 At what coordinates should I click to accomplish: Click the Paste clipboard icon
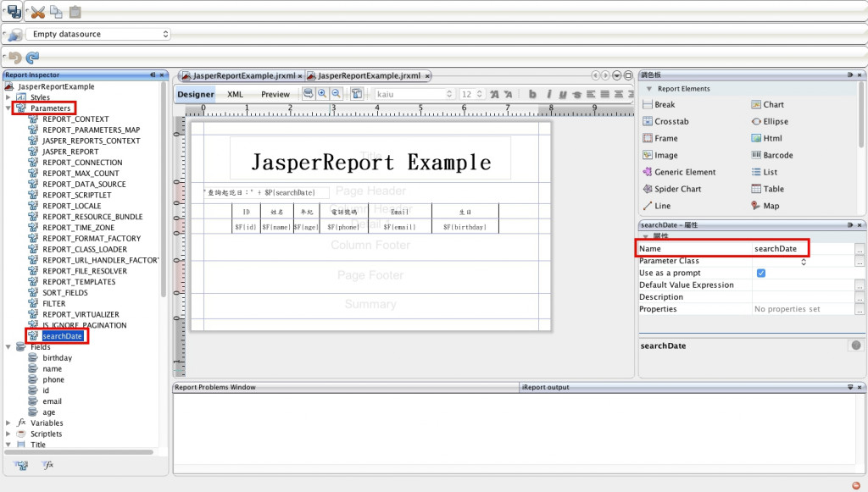point(75,12)
